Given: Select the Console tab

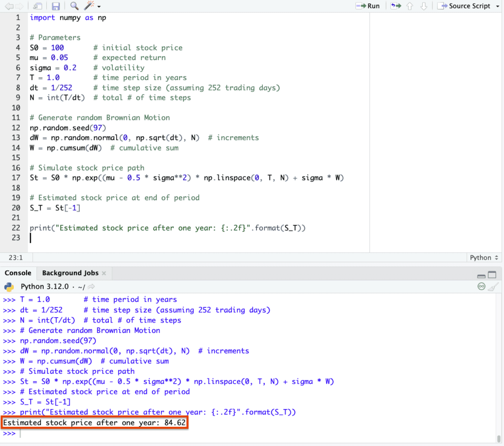Looking at the screenshot, I should coord(18,273).
